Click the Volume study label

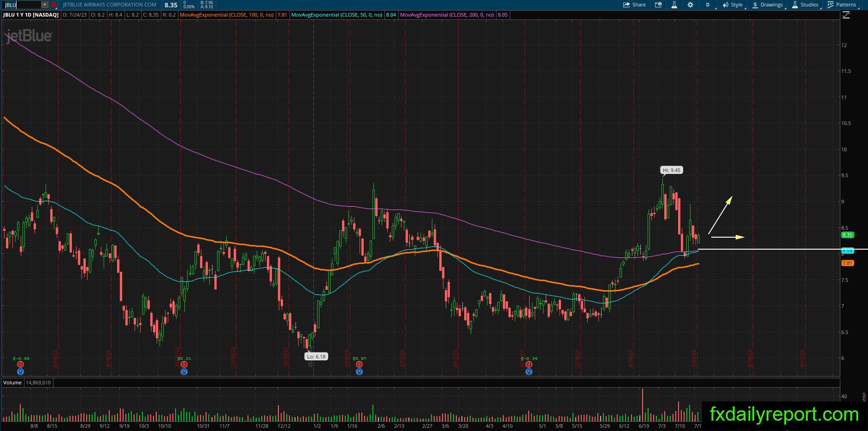pyautogui.click(x=12, y=383)
